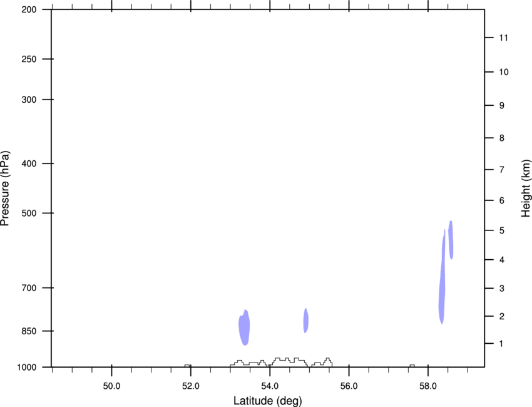Pick the 1 km height label
The height and width of the screenshot is (407, 532).
[501, 344]
